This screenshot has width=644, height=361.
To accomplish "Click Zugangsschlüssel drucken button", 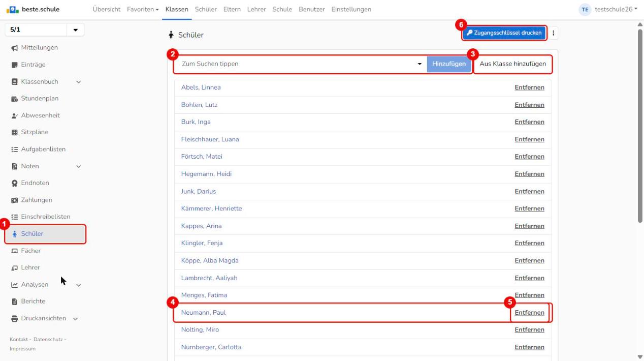I will 504,33.
